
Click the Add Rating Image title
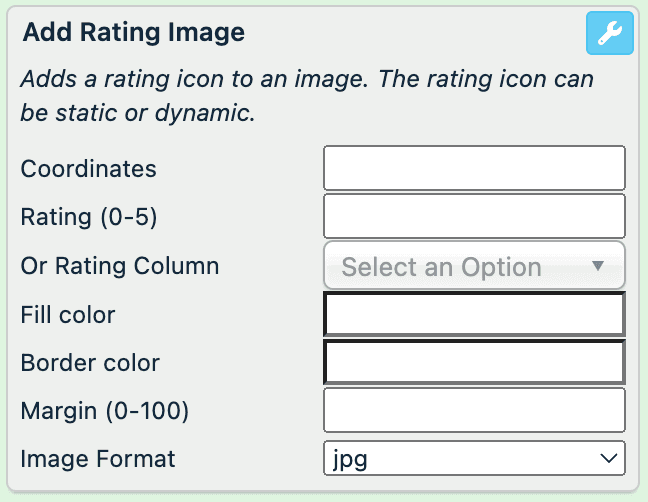pos(134,33)
